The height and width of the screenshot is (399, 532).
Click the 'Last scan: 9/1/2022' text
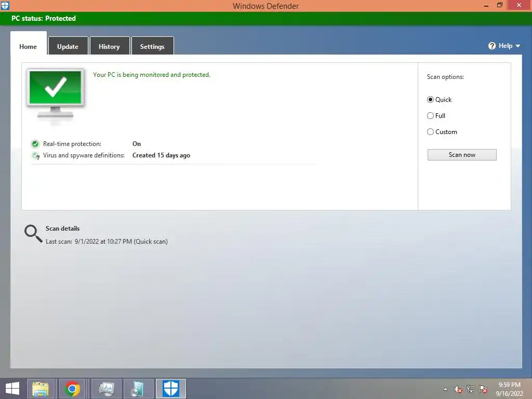coord(107,242)
